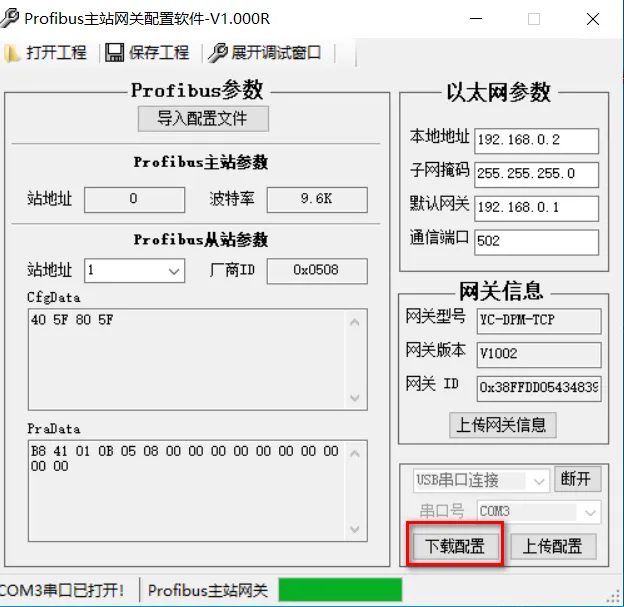Click the 上传网关信息 button
Viewport: 624px width, 607px height.
point(502,425)
